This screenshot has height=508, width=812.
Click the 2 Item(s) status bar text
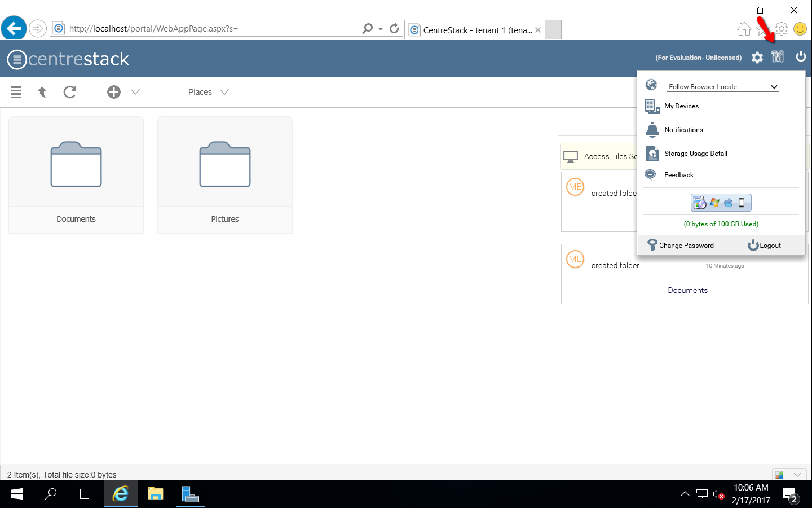click(62, 475)
